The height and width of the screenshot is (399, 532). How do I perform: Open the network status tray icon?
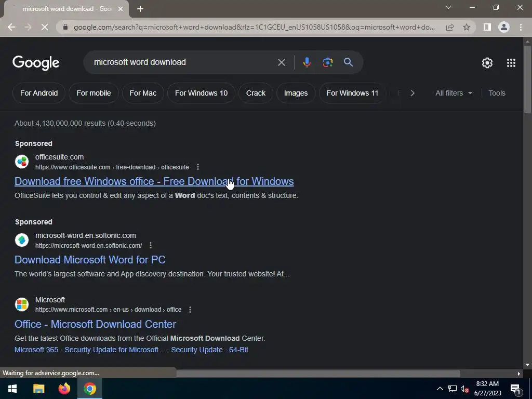pos(453,389)
